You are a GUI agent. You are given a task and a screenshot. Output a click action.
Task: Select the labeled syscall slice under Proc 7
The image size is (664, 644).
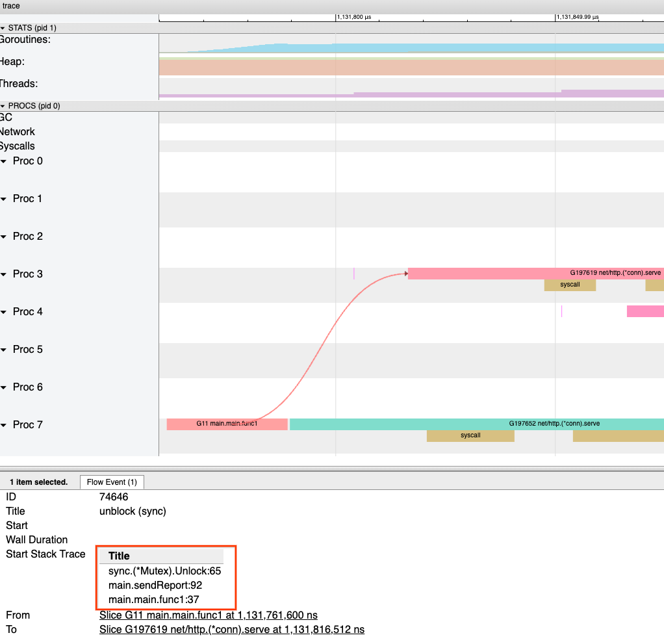point(470,435)
